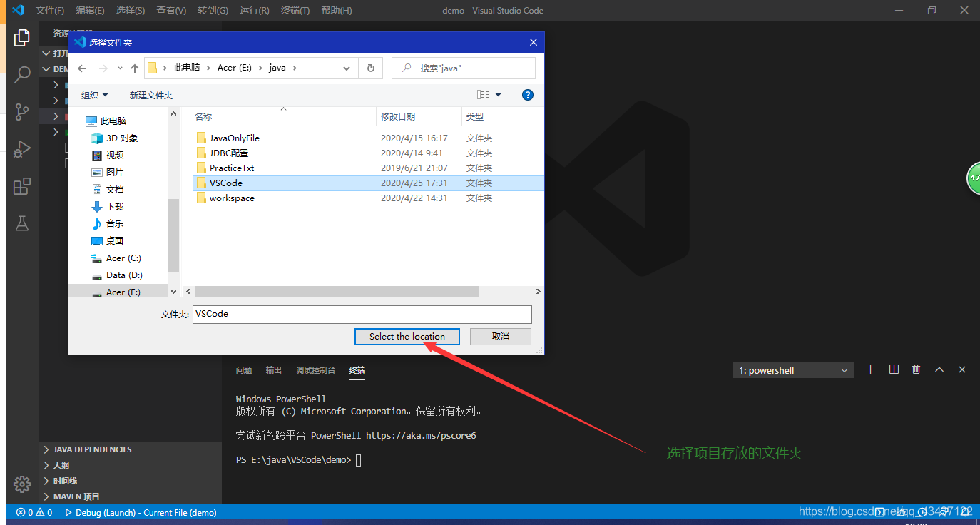
Task: Select 图片 in dialog navigation pane
Action: pyautogui.click(x=108, y=172)
